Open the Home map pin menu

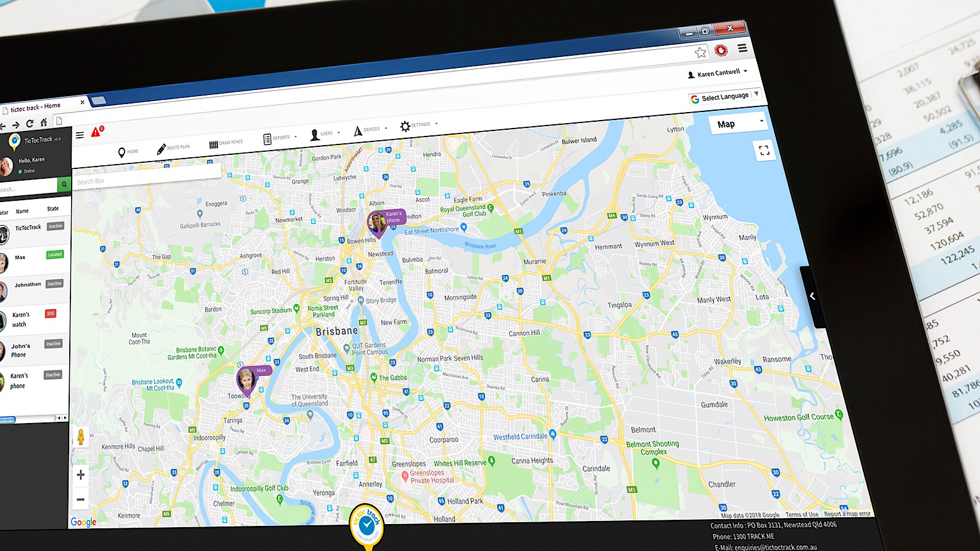[x=128, y=152]
